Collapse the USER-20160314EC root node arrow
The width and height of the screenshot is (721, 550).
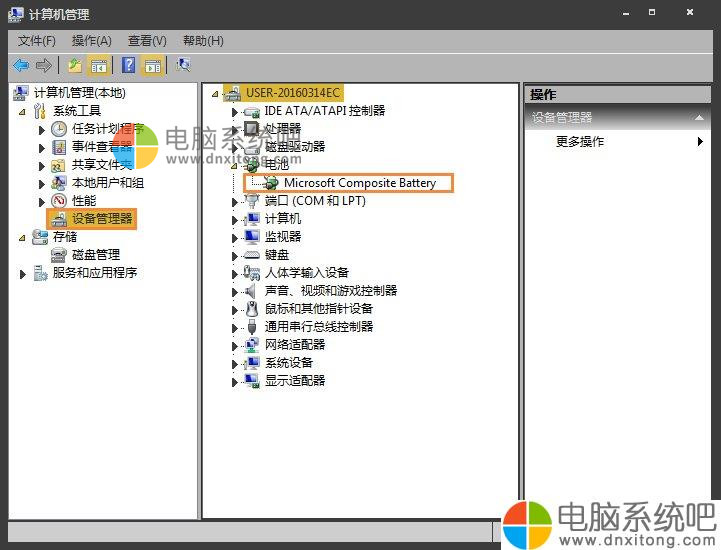click(x=215, y=94)
